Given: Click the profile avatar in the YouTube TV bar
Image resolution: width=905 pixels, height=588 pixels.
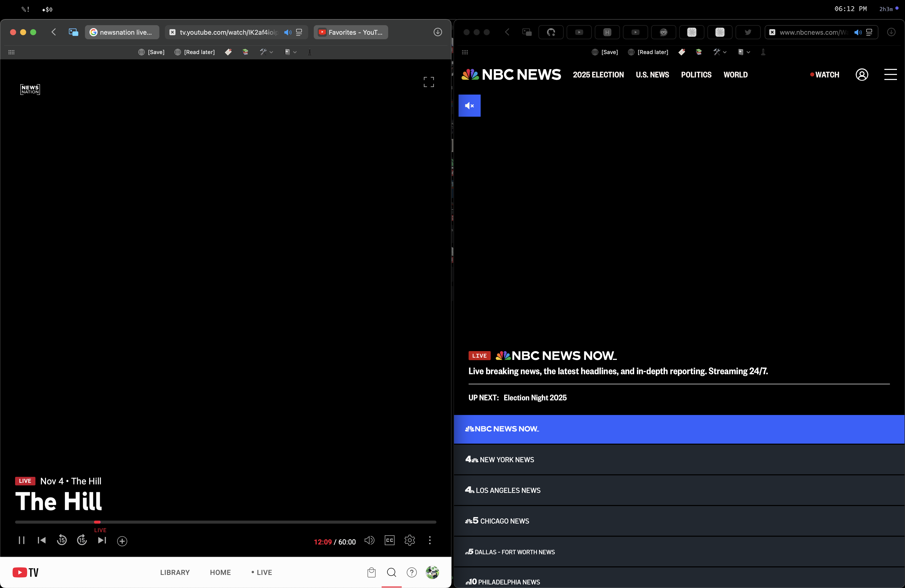Looking at the screenshot, I should click(432, 572).
